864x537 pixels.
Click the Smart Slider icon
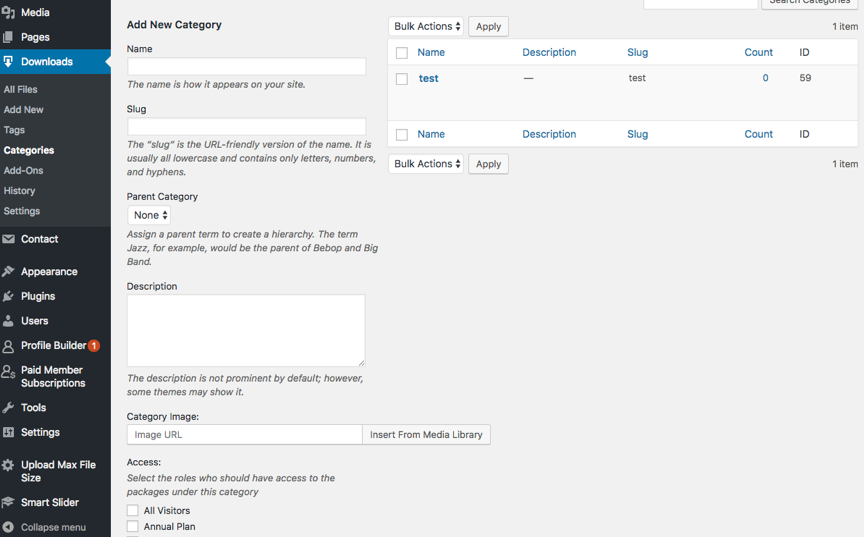pyautogui.click(x=9, y=503)
